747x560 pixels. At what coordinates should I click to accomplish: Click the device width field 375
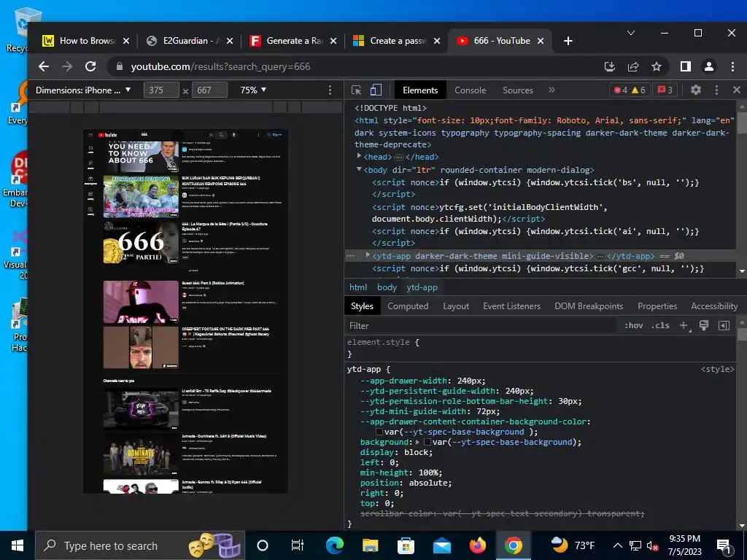pos(161,90)
